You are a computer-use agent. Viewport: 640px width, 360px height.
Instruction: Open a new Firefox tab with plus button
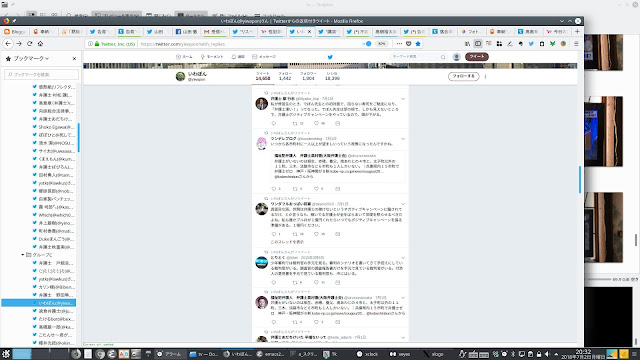click(x=577, y=31)
